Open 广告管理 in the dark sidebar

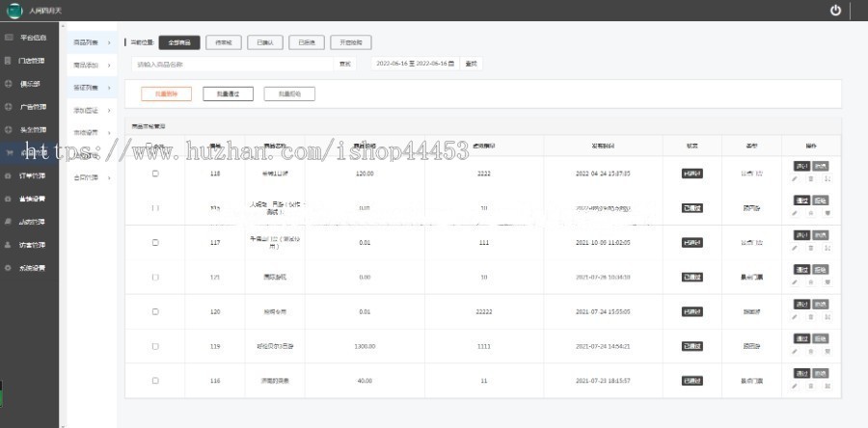33,107
